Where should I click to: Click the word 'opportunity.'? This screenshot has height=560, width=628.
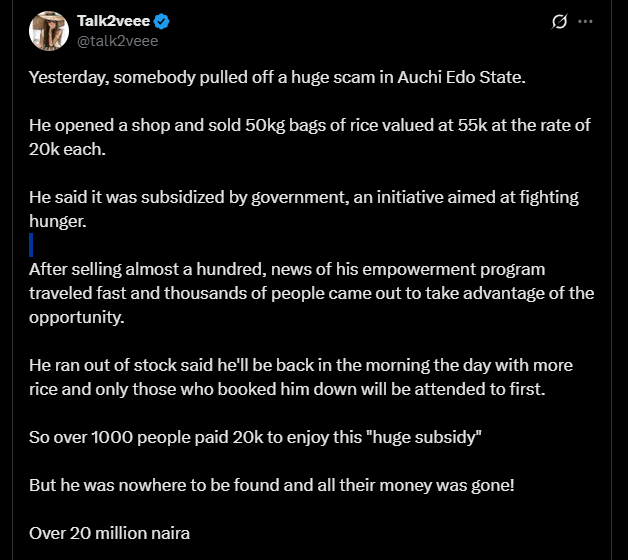pyautogui.click(x=77, y=318)
